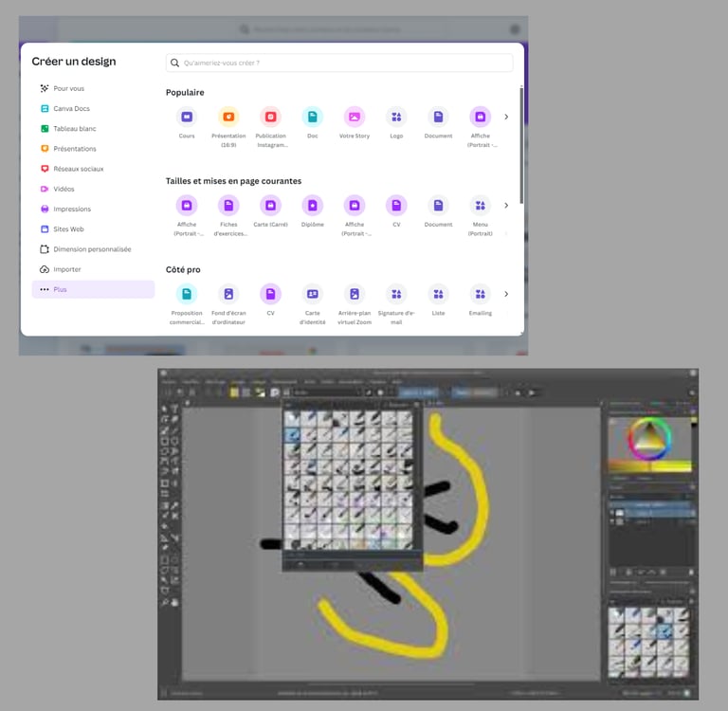The width and height of the screenshot is (728, 711).
Task: Toggle visibility of the top Krita layer
Action: point(612,513)
